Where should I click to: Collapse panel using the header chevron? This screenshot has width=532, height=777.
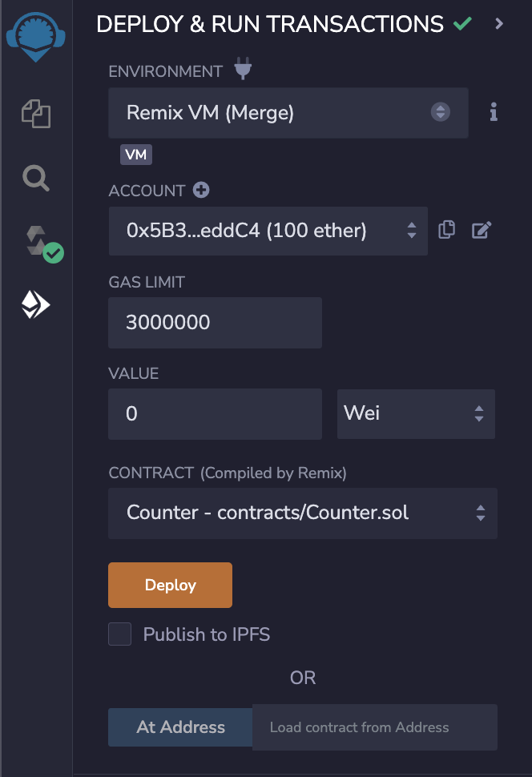pyautogui.click(x=499, y=24)
